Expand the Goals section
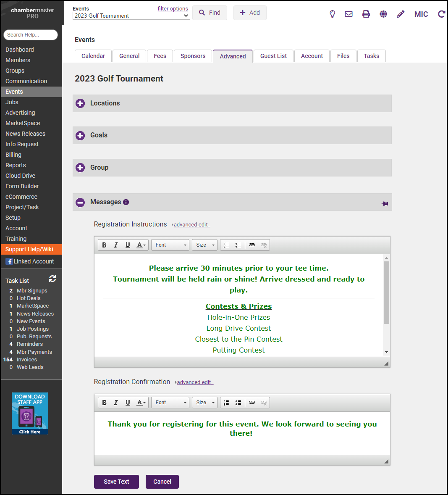The width and height of the screenshot is (448, 495). click(80, 135)
